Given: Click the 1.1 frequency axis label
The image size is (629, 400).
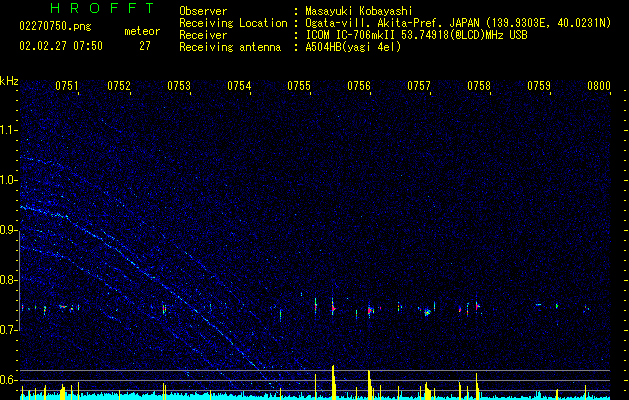Looking at the screenshot, I should 9,130.
